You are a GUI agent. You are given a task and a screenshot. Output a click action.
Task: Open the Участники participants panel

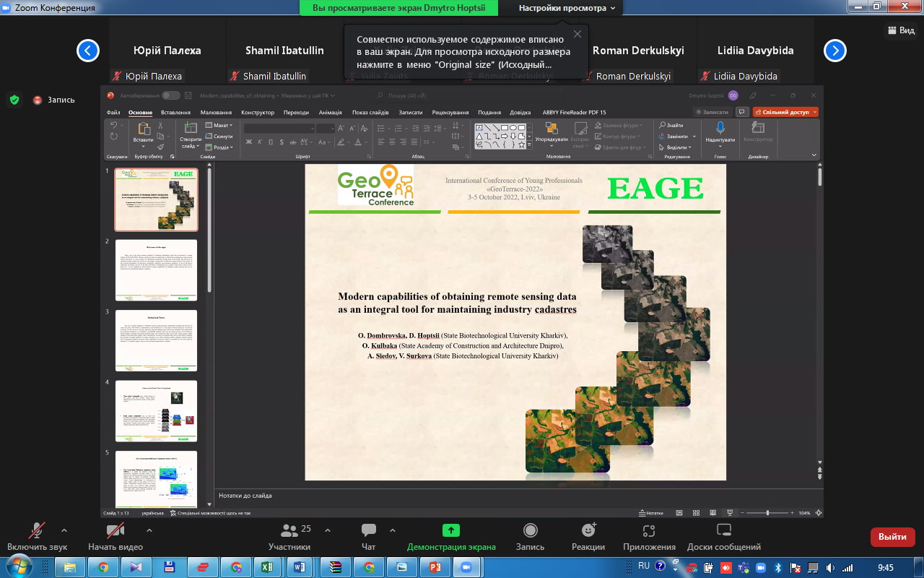289,538
